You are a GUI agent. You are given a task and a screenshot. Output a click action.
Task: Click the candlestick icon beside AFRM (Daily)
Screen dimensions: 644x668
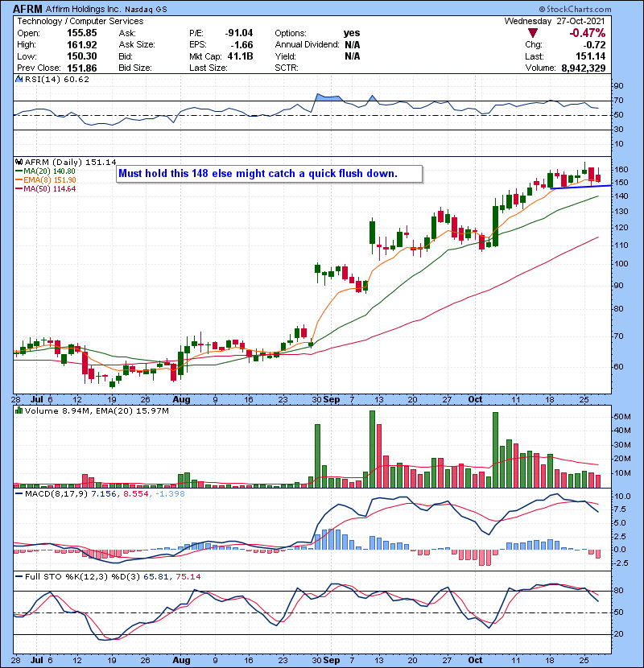[19, 163]
